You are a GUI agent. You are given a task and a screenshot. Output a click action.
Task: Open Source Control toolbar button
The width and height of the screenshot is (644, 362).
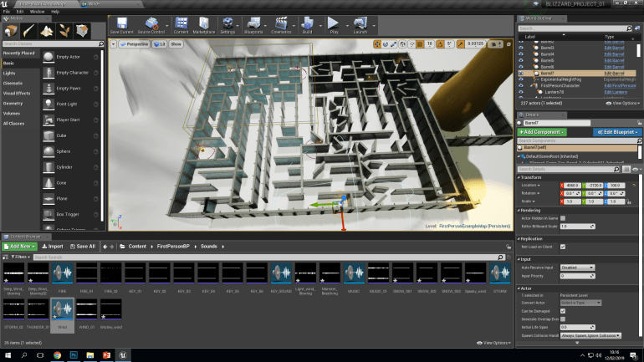click(x=151, y=25)
